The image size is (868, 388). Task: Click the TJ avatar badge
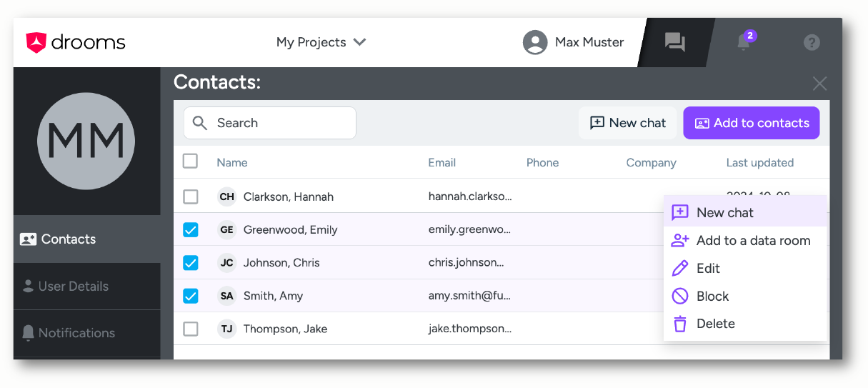click(226, 329)
